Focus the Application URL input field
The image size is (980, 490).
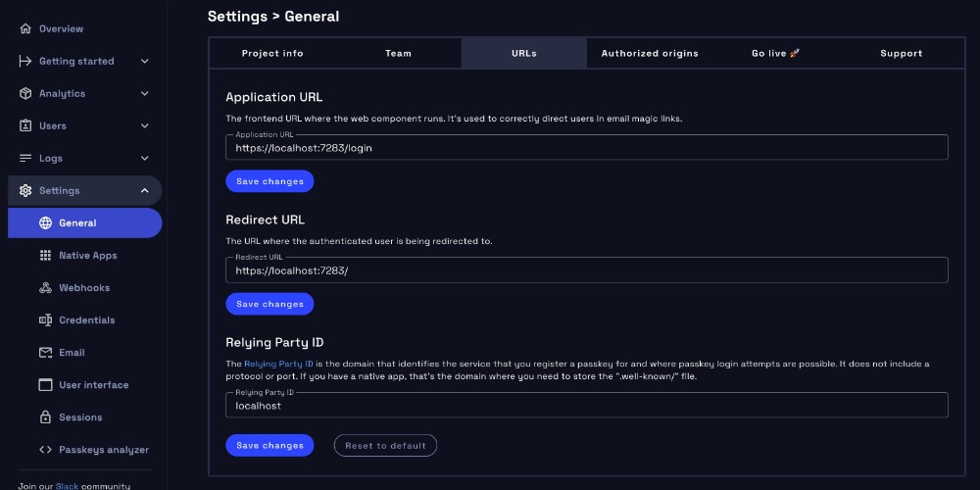click(586, 148)
